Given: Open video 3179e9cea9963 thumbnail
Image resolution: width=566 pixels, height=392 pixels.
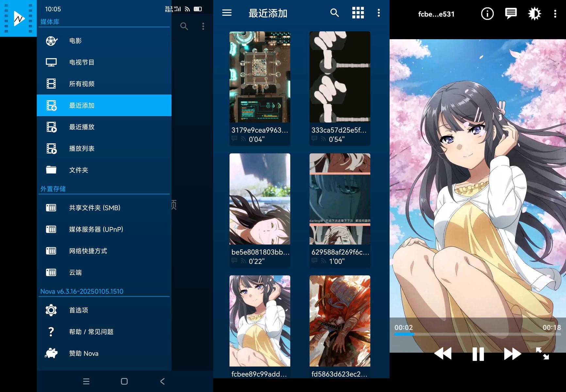Looking at the screenshot, I should coord(260,77).
